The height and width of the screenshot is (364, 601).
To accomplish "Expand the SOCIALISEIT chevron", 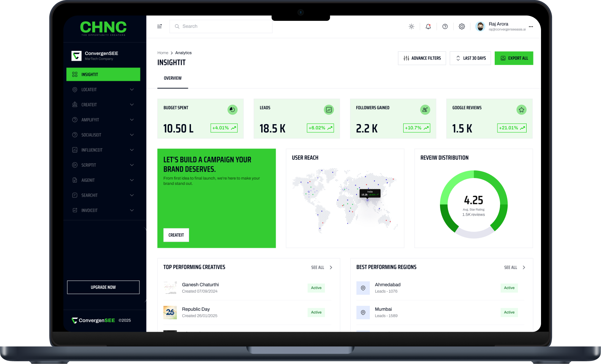I will pos(132,135).
